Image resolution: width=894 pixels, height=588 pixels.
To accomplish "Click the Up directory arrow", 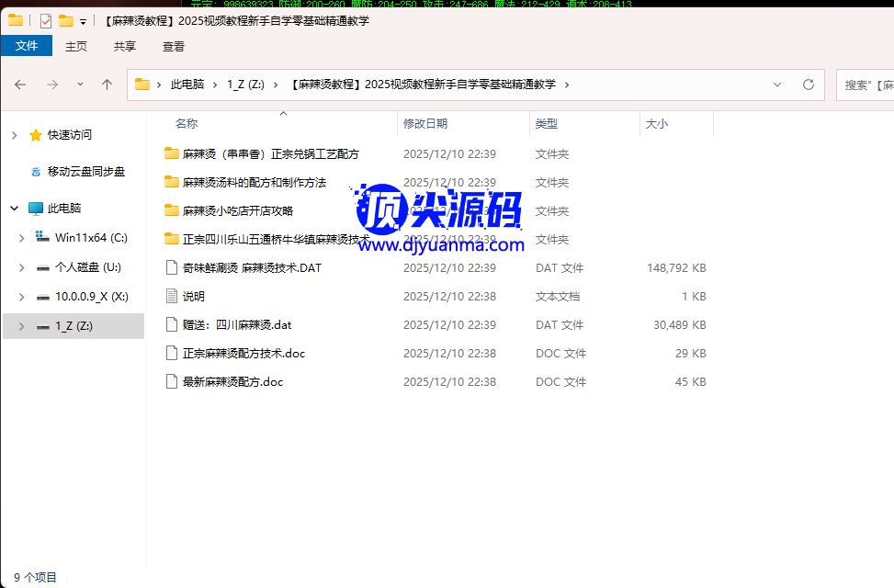I will coord(107,85).
